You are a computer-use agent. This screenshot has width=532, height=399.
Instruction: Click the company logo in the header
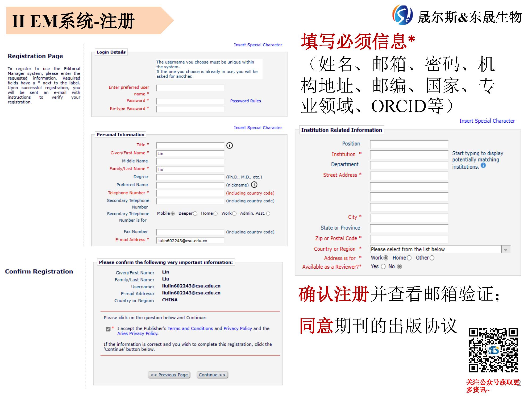click(x=402, y=15)
